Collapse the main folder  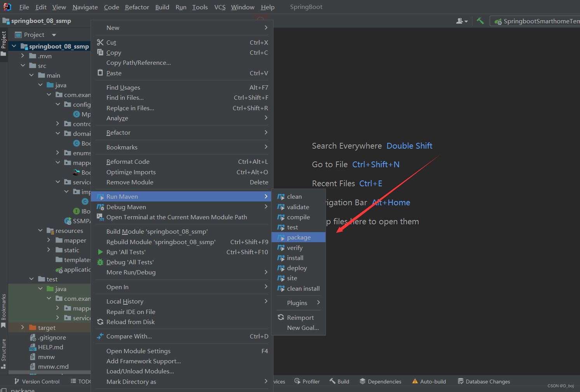click(31, 75)
